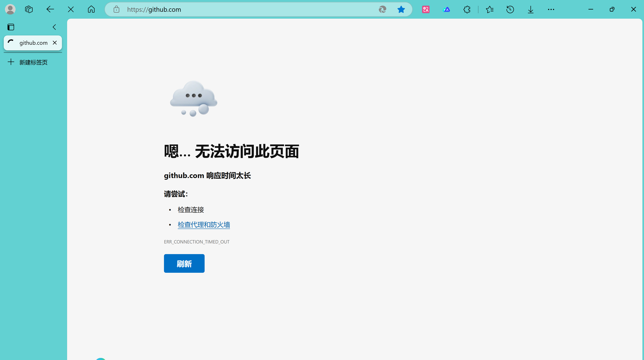Image resolution: width=644 pixels, height=360 pixels.
Task: Restore down the browser window
Action: tap(612, 10)
